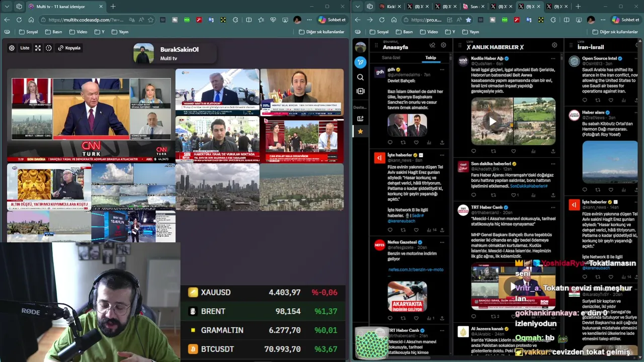This screenshot has width=644, height=362.
Task: Expand Diğer sık kullanılanlar in left browser
Action: click(x=321, y=32)
